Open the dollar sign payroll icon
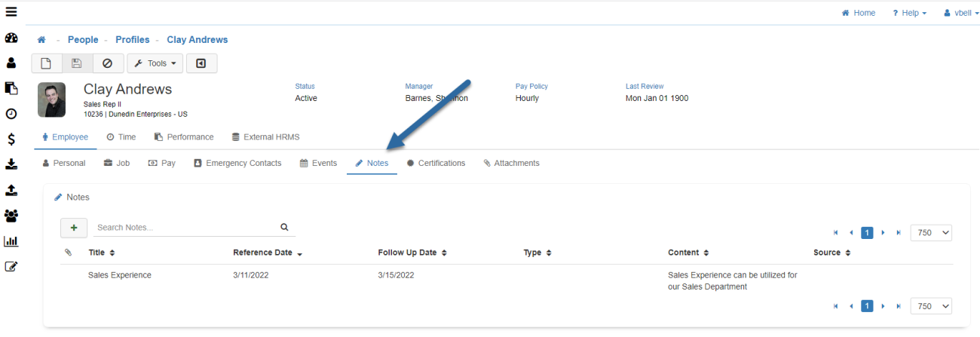Viewport: 980px width, 337px height. (11, 139)
